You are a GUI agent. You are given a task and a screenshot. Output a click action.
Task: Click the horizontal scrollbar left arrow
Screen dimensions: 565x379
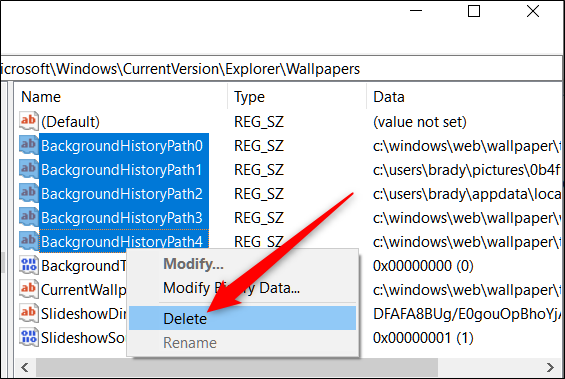[25, 367]
